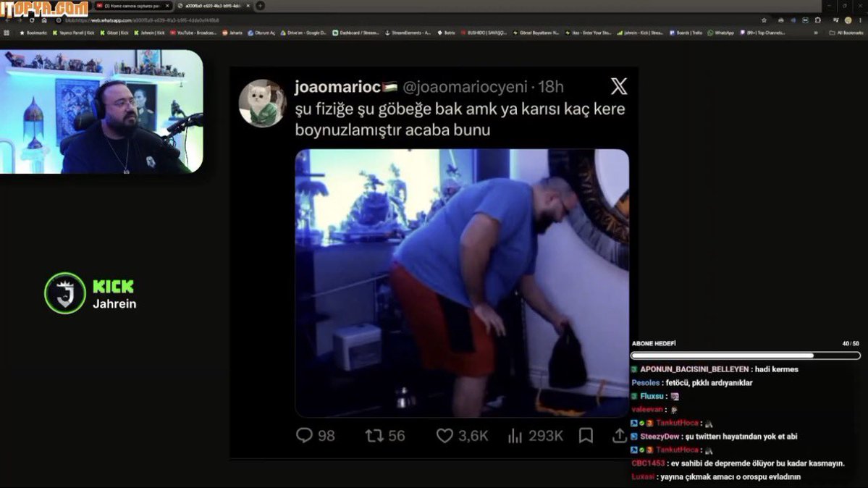Viewport: 868px width, 488px height.
Task: Open the WhatsApp bookmark
Action: pyautogui.click(x=721, y=33)
